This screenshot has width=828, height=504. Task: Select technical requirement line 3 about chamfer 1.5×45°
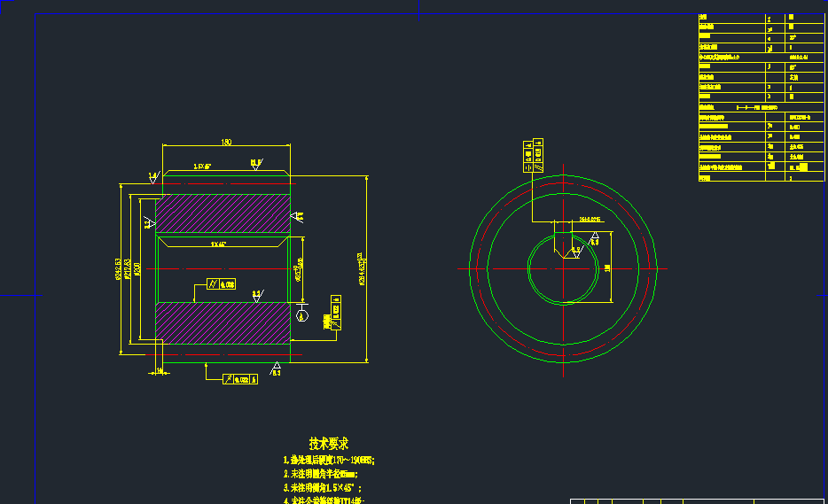(x=322, y=488)
